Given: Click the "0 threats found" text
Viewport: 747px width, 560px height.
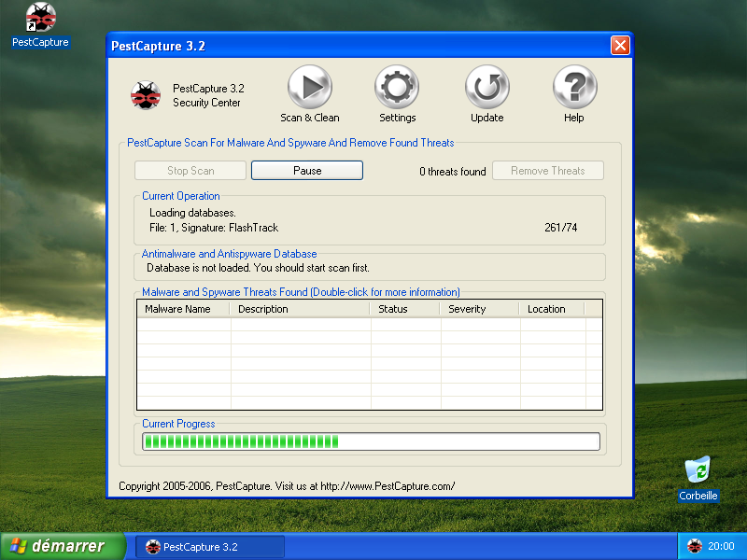Looking at the screenshot, I should coord(453,172).
